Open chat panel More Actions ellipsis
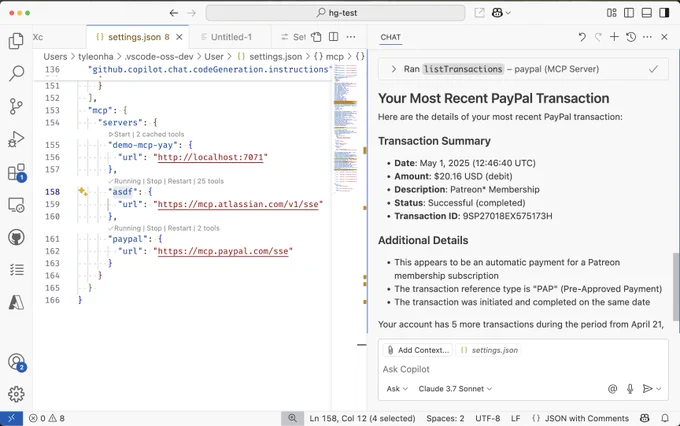 [x=647, y=37]
